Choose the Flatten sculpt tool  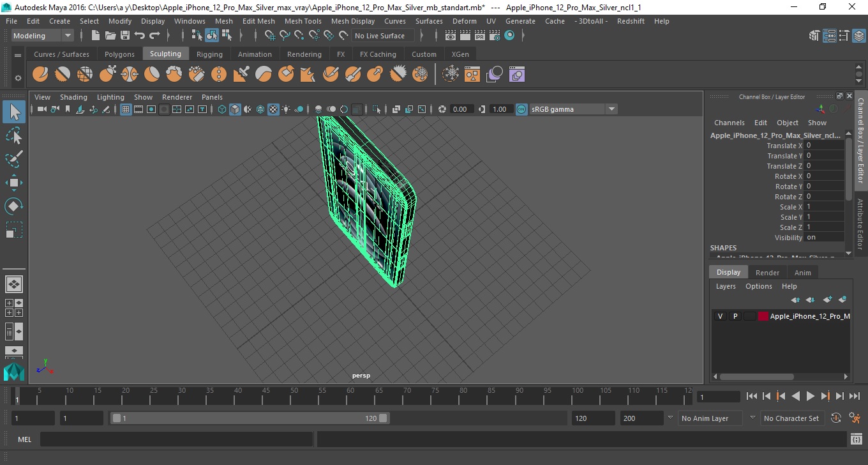tap(152, 74)
